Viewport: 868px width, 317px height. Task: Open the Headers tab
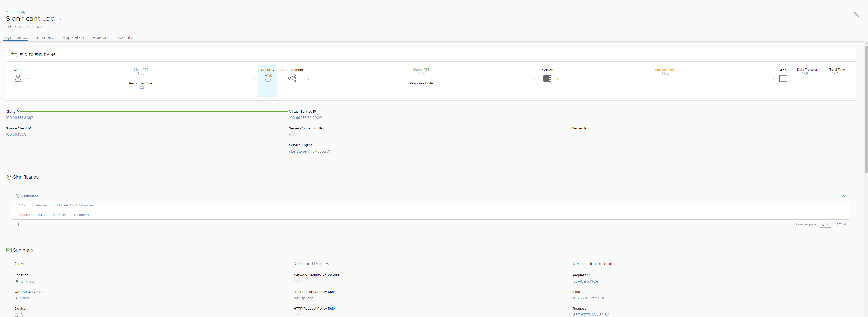click(x=100, y=37)
